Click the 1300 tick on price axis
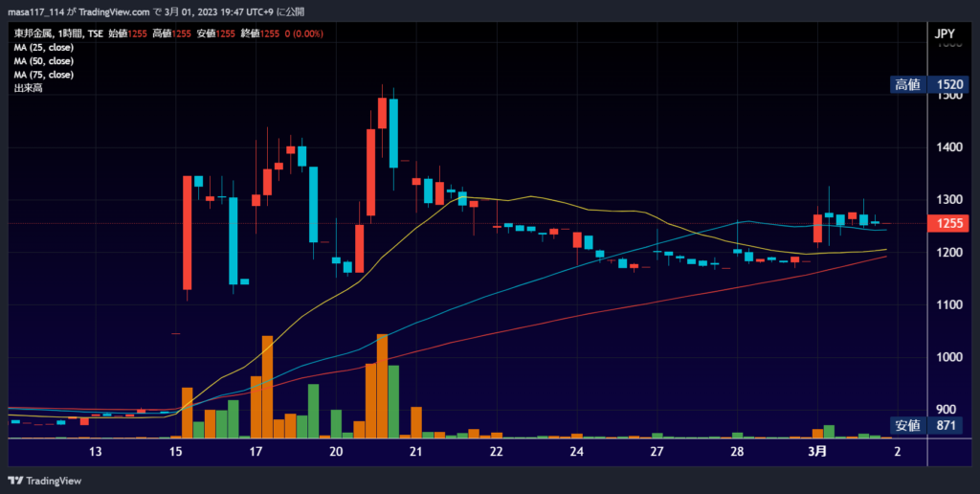This screenshot has height=494, width=980. click(x=948, y=199)
